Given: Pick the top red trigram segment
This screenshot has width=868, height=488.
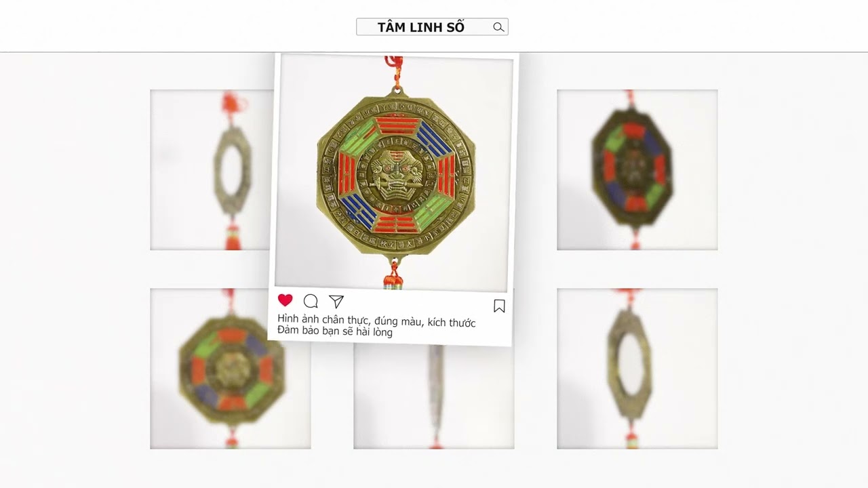Looking at the screenshot, I should 398,125.
